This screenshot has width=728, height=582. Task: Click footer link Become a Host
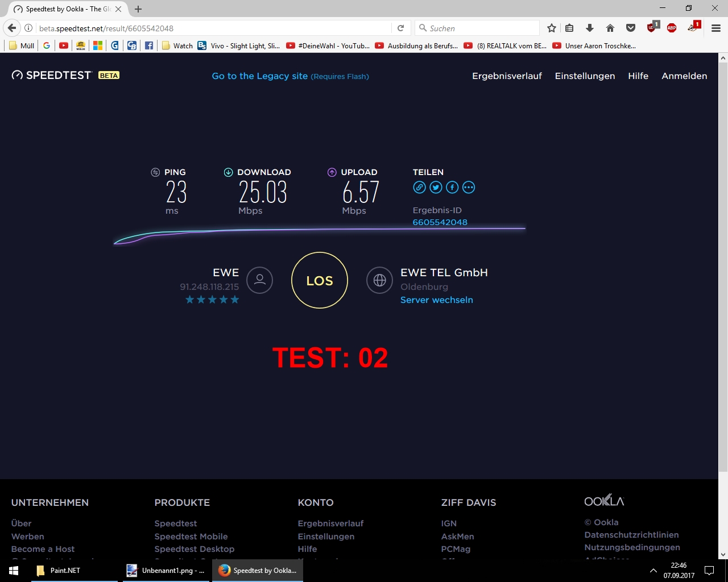click(43, 549)
